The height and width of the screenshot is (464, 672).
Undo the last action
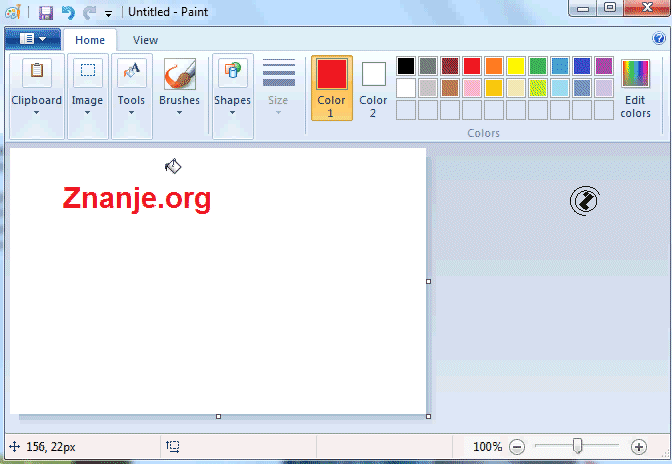coord(68,13)
